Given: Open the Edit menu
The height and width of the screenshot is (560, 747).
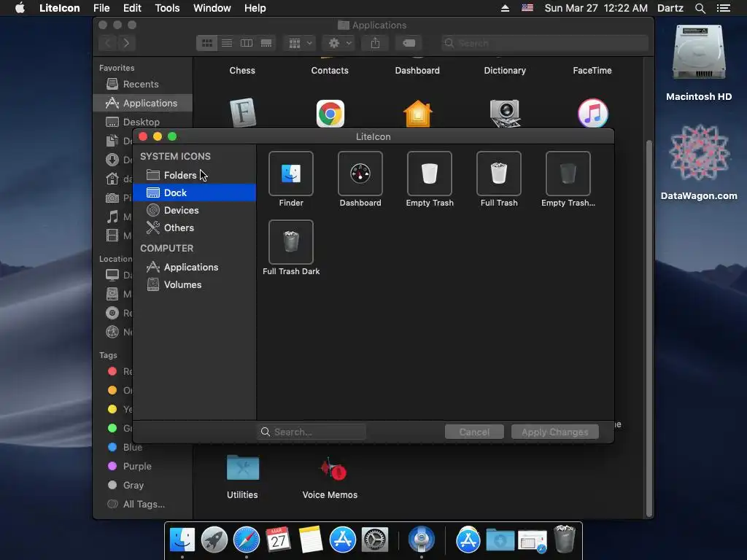Looking at the screenshot, I should [132, 8].
